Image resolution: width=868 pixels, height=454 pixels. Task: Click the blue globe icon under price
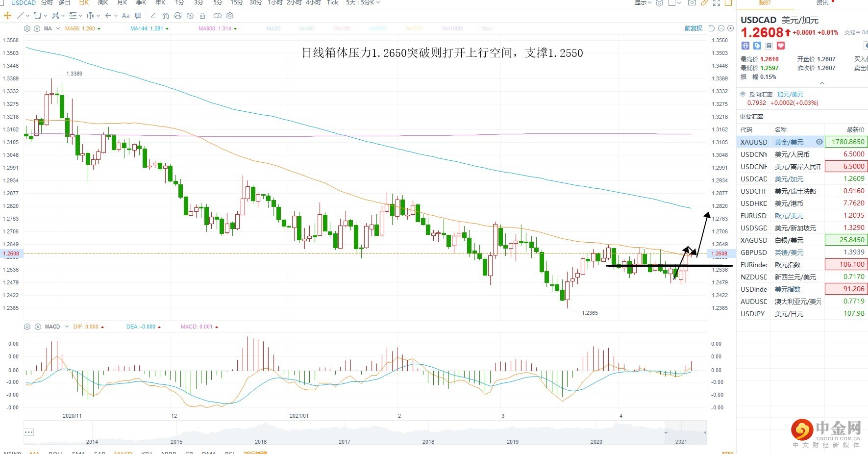(745, 46)
